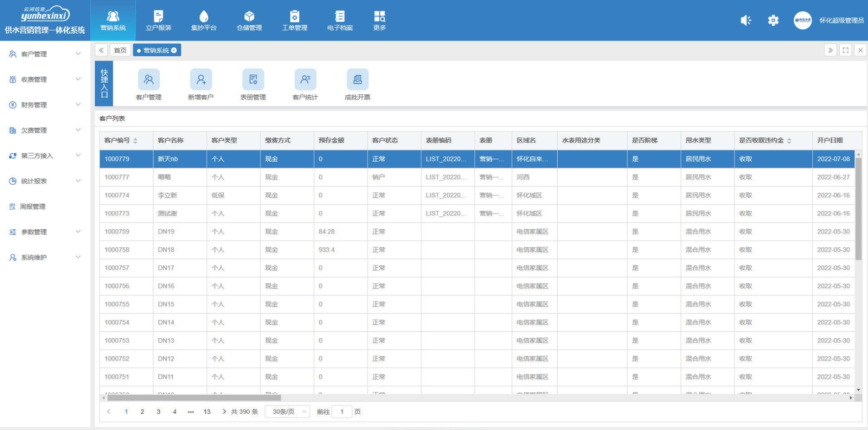Screen dimensions: 868x430
Task: Open the 成批开票 quick entry icon
Action: (x=358, y=80)
